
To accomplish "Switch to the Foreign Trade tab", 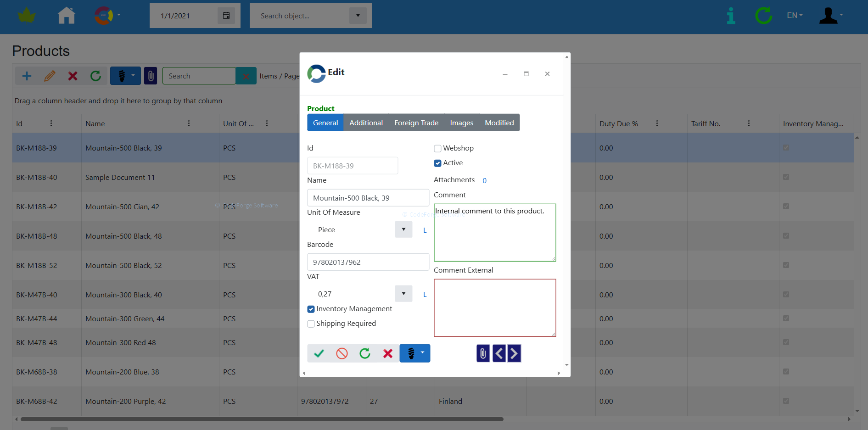I will pos(416,123).
